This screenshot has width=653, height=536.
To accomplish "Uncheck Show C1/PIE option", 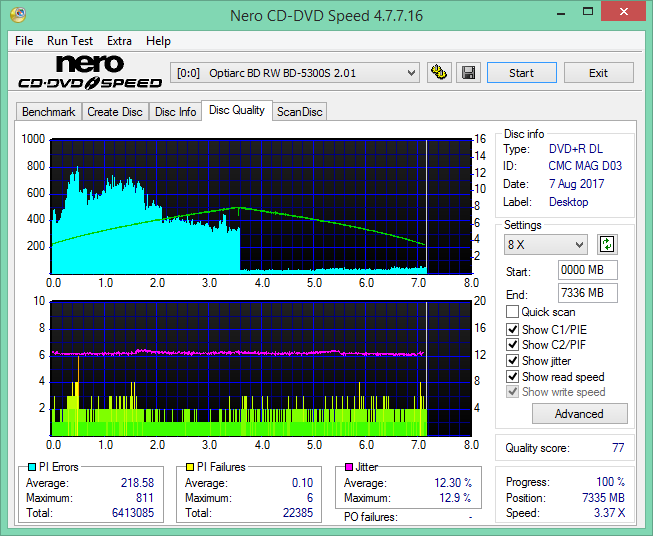I will (x=512, y=329).
